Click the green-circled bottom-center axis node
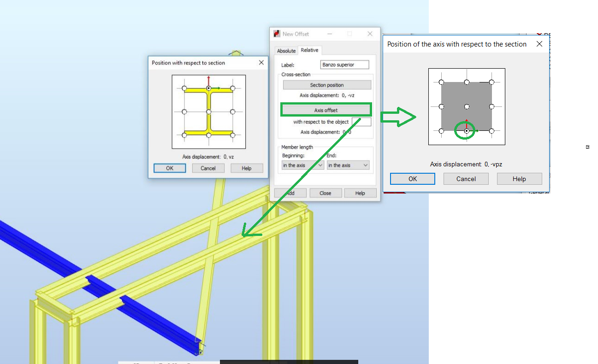The width and height of the screenshot is (598, 364). coord(466,131)
